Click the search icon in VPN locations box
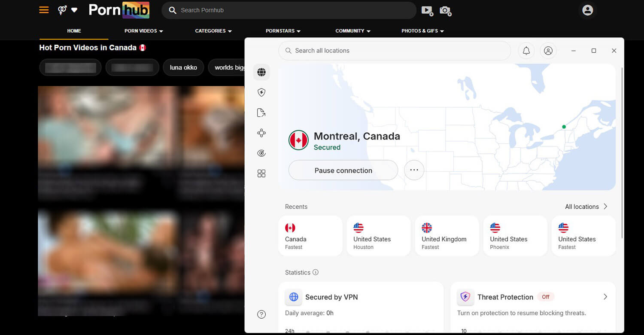This screenshot has height=335, width=644. (x=289, y=51)
